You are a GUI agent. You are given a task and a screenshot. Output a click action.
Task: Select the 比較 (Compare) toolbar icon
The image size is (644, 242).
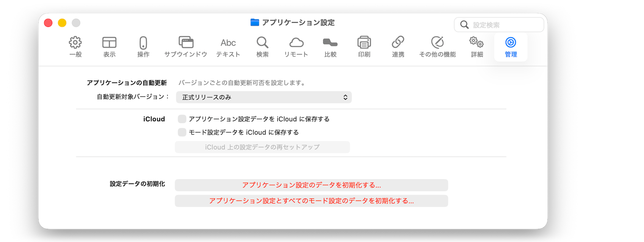330,47
